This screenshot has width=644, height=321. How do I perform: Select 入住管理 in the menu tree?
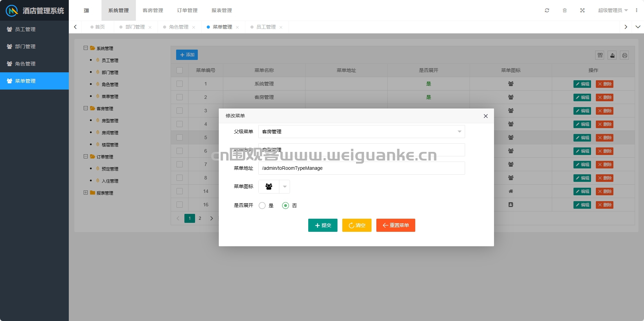[110, 181]
